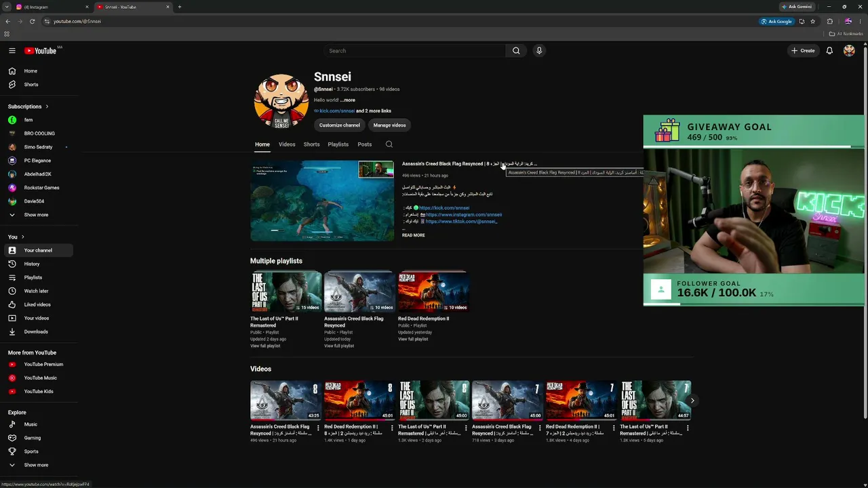Switch to the channel Shorts tab

(x=312, y=144)
